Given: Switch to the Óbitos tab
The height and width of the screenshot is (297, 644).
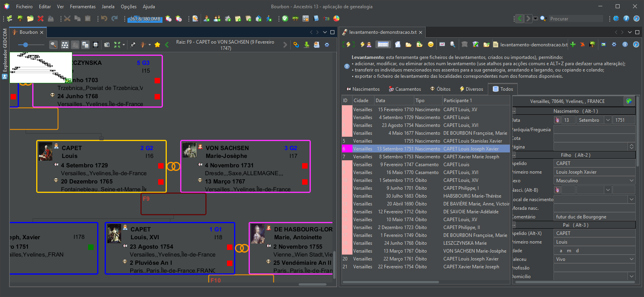Looking at the screenshot, I should (440, 89).
